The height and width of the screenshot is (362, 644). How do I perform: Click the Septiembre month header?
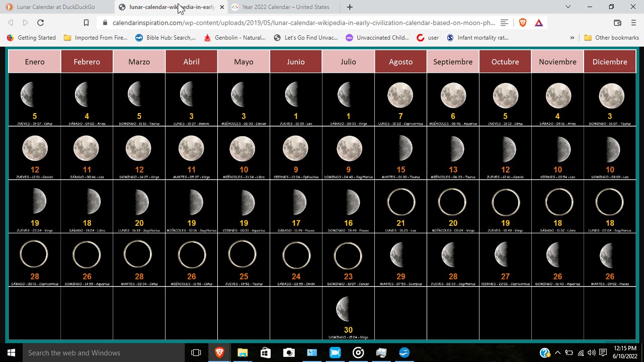(453, 61)
